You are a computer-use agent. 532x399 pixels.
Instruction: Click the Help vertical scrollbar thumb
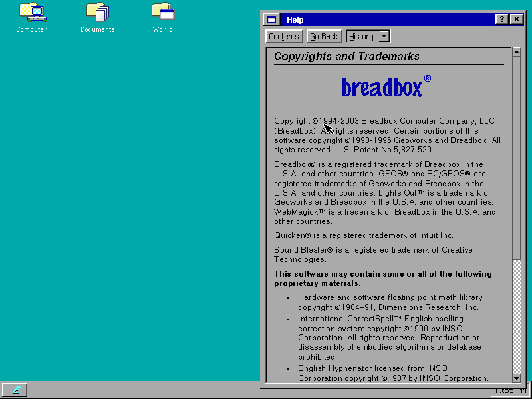point(517,158)
